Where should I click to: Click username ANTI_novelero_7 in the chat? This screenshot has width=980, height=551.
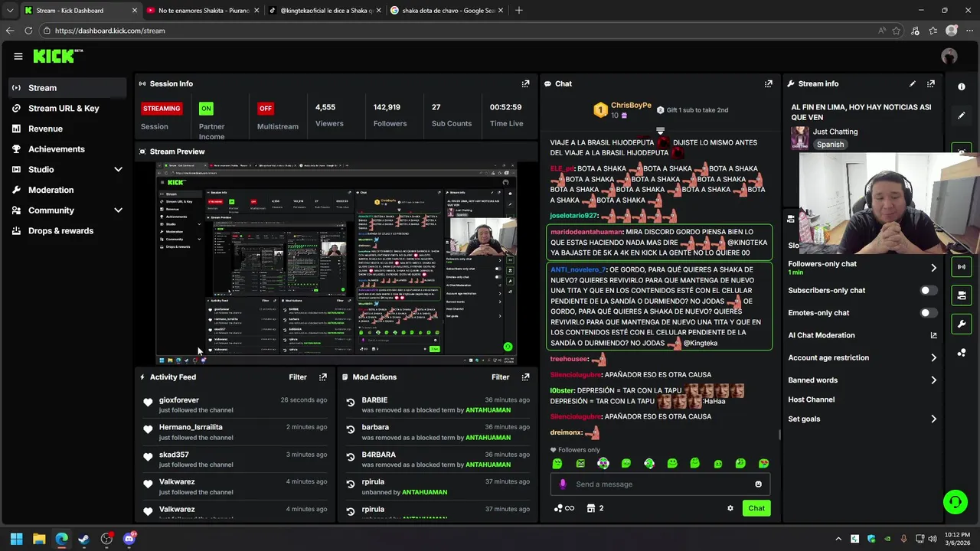click(578, 270)
